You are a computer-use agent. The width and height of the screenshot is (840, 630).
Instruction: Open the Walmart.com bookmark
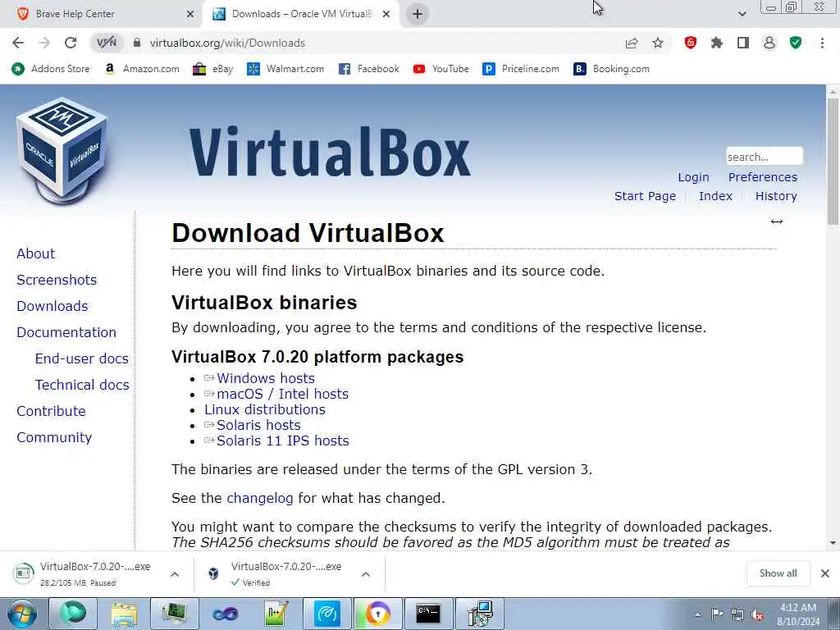pyautogui.click(x=285, y=69)
